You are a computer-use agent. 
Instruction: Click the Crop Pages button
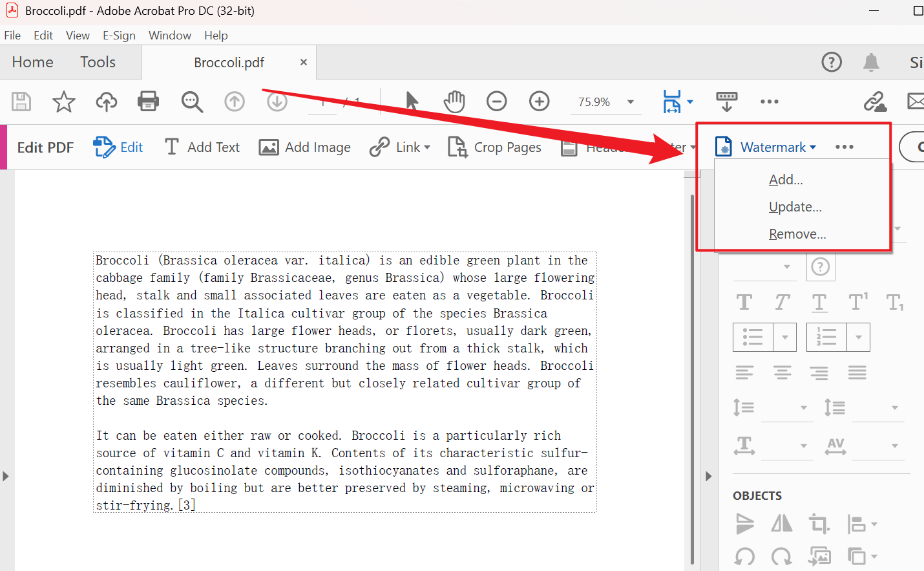(495, 147)
